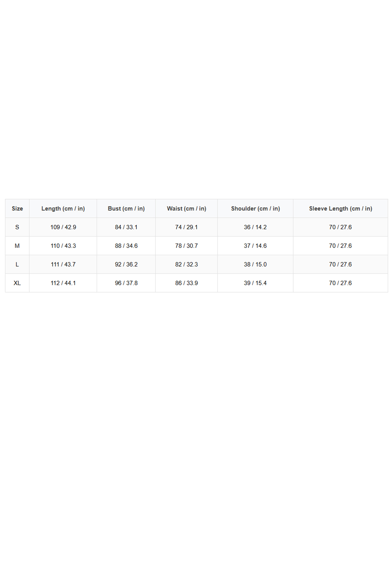
Task: Select the M size row label
Action: [17, 246]
